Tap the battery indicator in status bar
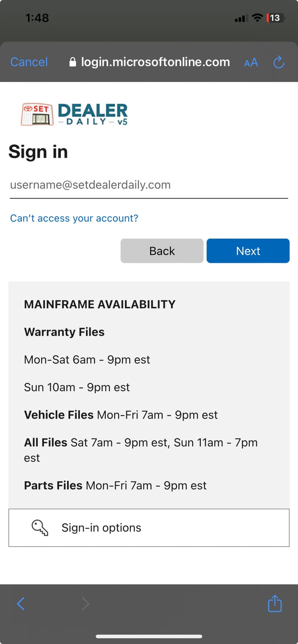 point(275,18)
